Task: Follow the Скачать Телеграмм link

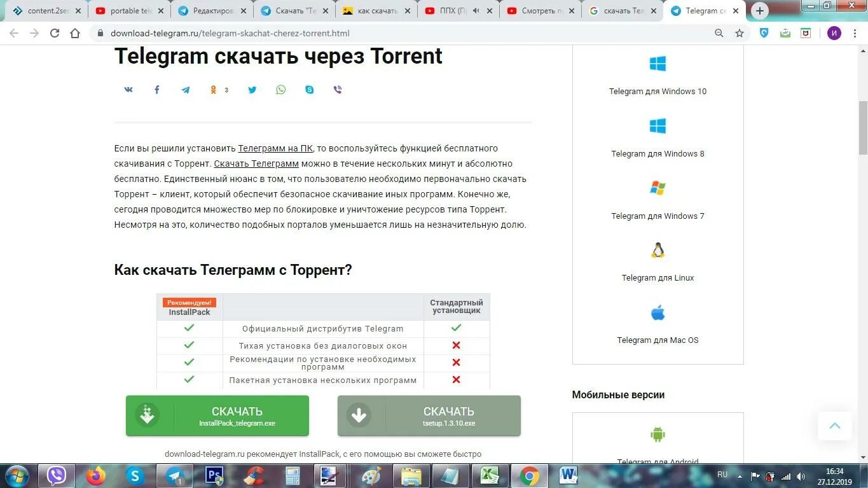Action: tap(256, 164)
